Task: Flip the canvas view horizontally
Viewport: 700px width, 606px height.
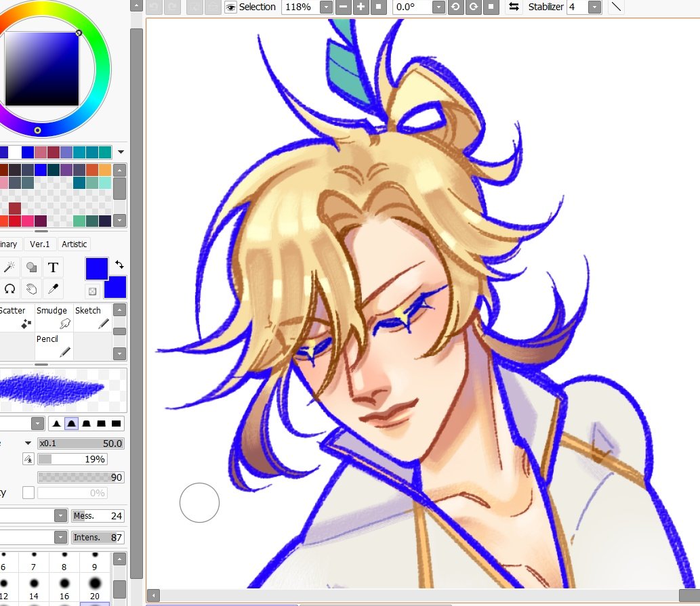Action: click(x=514, y=7)
